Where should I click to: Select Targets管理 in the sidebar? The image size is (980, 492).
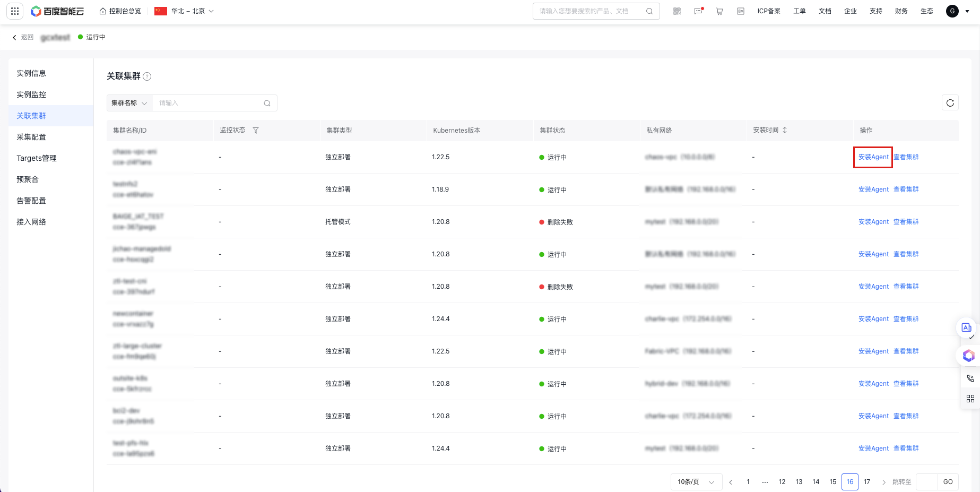click(x=51, y=158)
